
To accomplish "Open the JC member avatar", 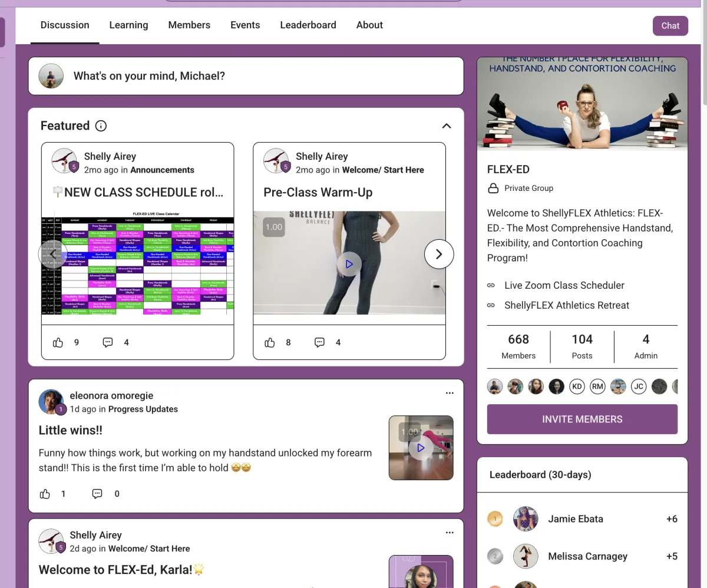I will click(639, 387).
